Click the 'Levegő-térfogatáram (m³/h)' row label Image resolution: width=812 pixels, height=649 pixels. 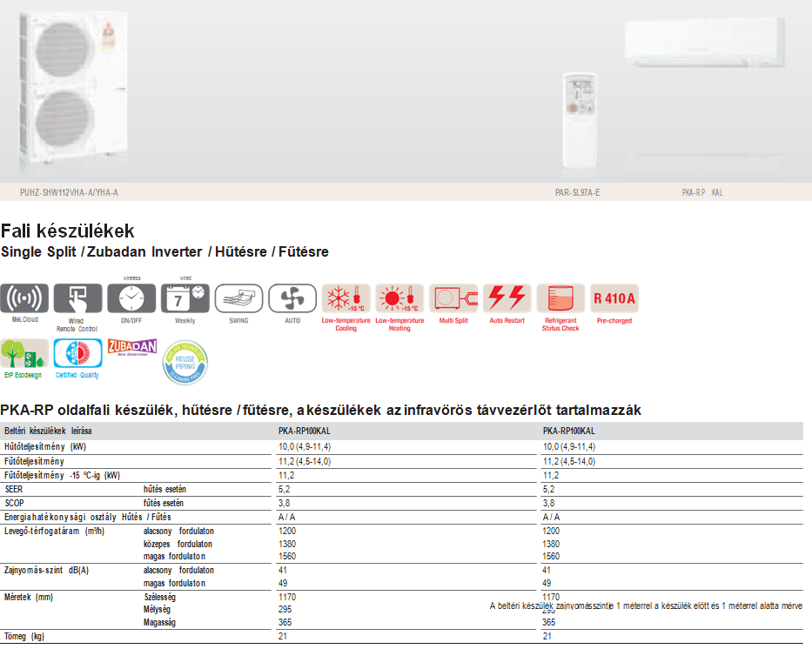tap(54, 531)
